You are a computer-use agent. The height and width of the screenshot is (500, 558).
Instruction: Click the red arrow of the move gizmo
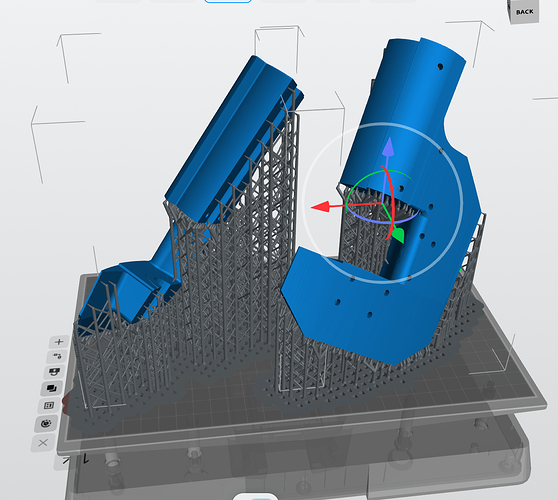coord(320,207)
